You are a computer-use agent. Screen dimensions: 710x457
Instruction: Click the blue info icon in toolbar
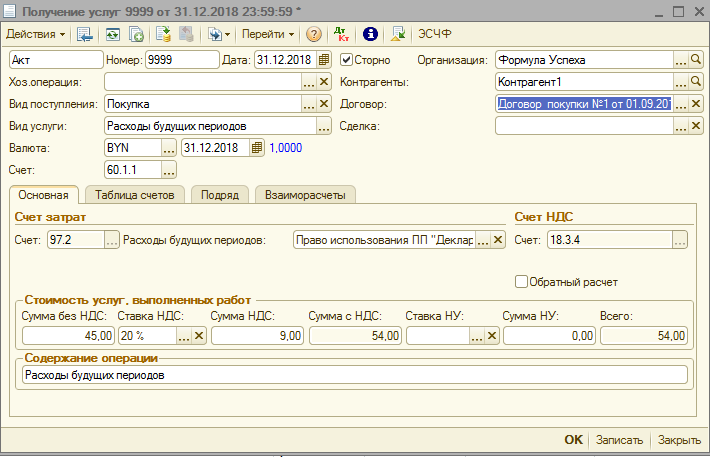[x=369, y=34]
